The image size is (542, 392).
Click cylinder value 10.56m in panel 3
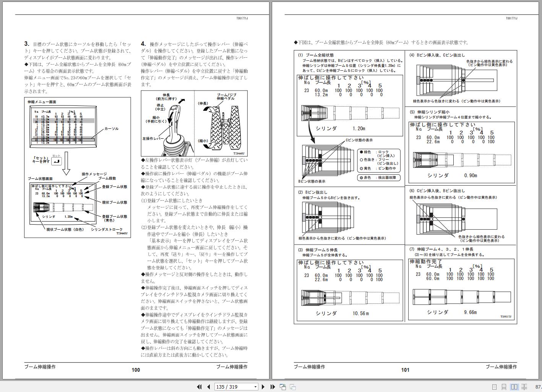[x=360, y=313]
